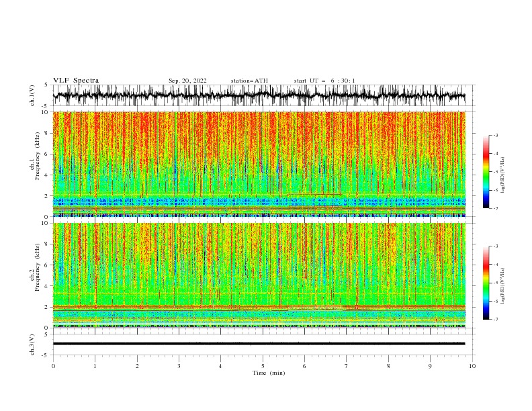The width and height of the screenshot is (532, 411).
Task: Click the 'VLF Spectra' title text
Action: [x=76, y=81]
